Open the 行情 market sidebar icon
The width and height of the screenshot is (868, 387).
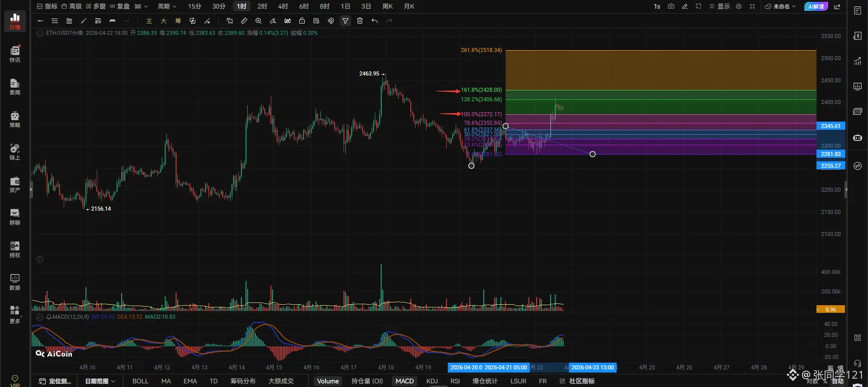15,21
